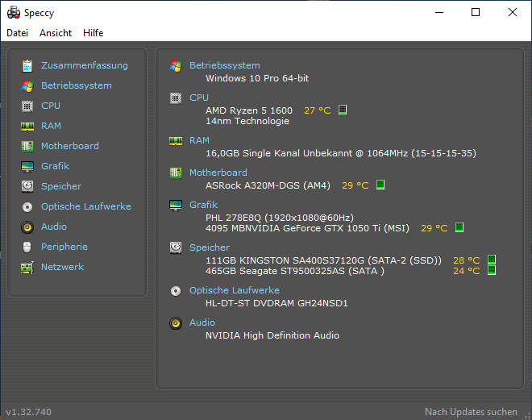Click the Netzwerk card icon in sidebar
The width and height of the screenshot is (532, 420).
27,268
